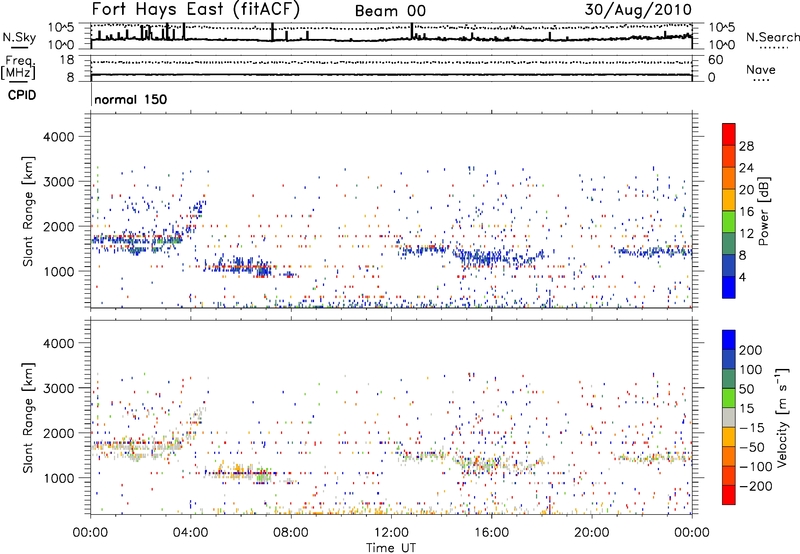Click the Nave legend label
800x554 pixels.
(x=761, y=69)
